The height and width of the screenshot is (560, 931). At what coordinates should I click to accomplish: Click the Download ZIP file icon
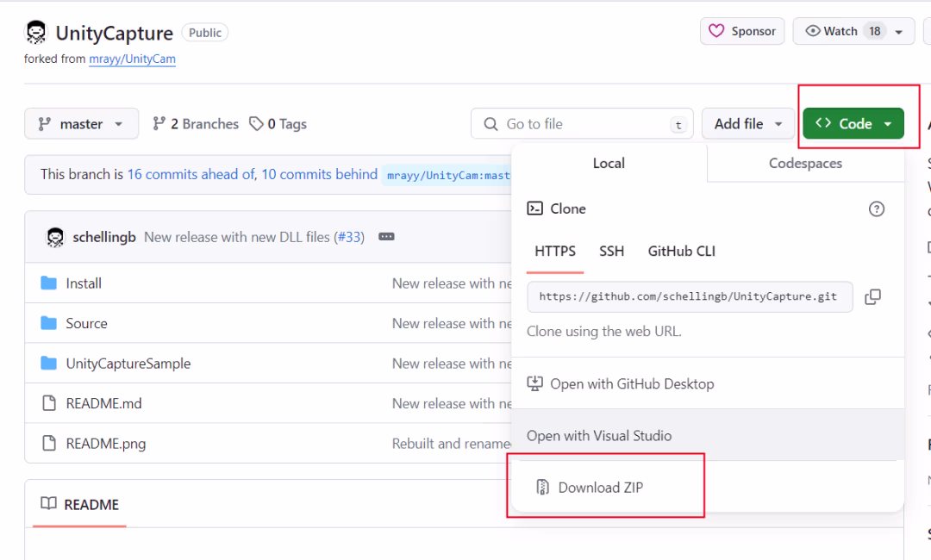click(x=542, y=487)
